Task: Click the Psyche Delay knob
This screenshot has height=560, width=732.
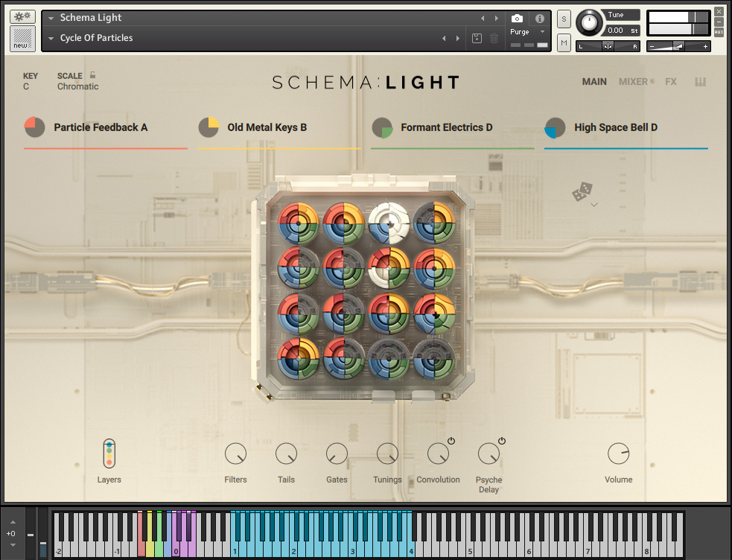Action: tap(488, 453)
